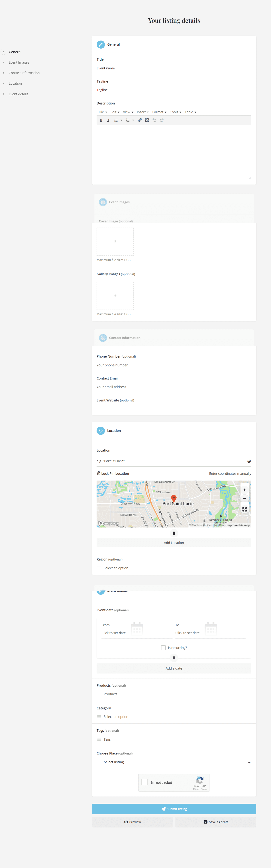Image resolution: width=271 pixels, height=868 pixels.
Task: Open the Insert menu in editor
Action: 142,112
